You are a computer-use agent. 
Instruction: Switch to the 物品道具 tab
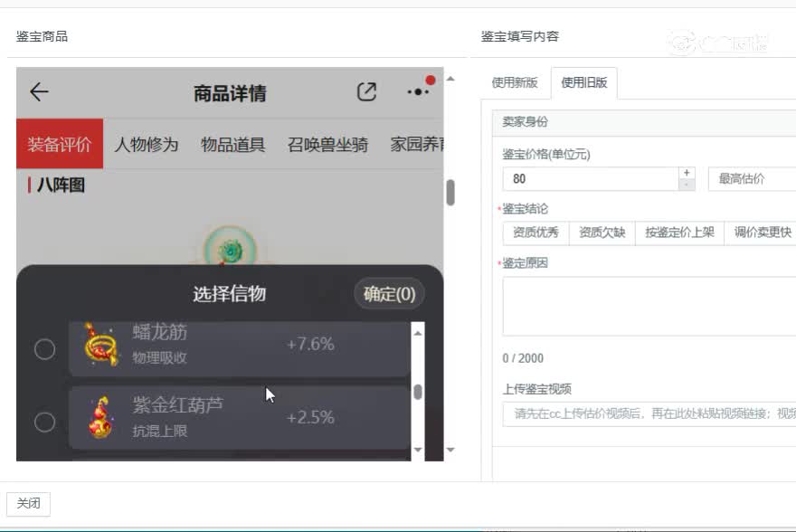point(233,144)
